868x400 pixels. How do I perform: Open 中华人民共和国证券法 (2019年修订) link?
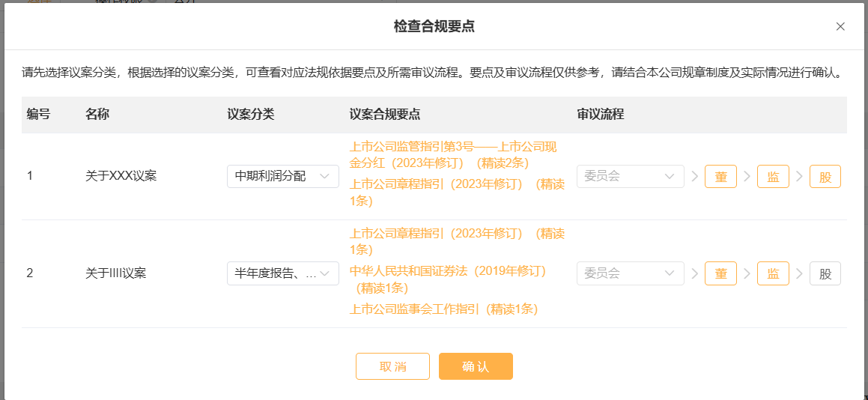(x=448, y=279)
